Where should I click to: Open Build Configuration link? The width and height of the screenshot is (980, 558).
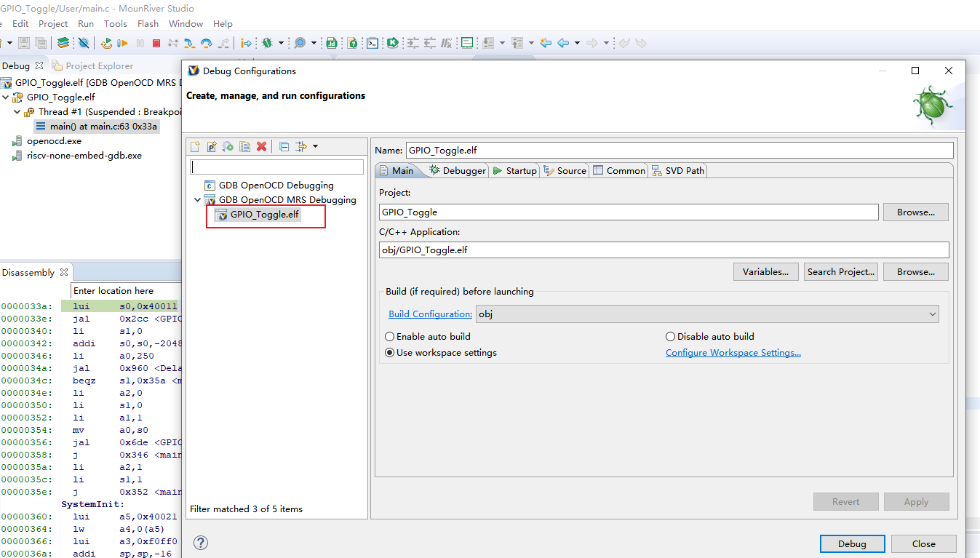coord(430,314)
